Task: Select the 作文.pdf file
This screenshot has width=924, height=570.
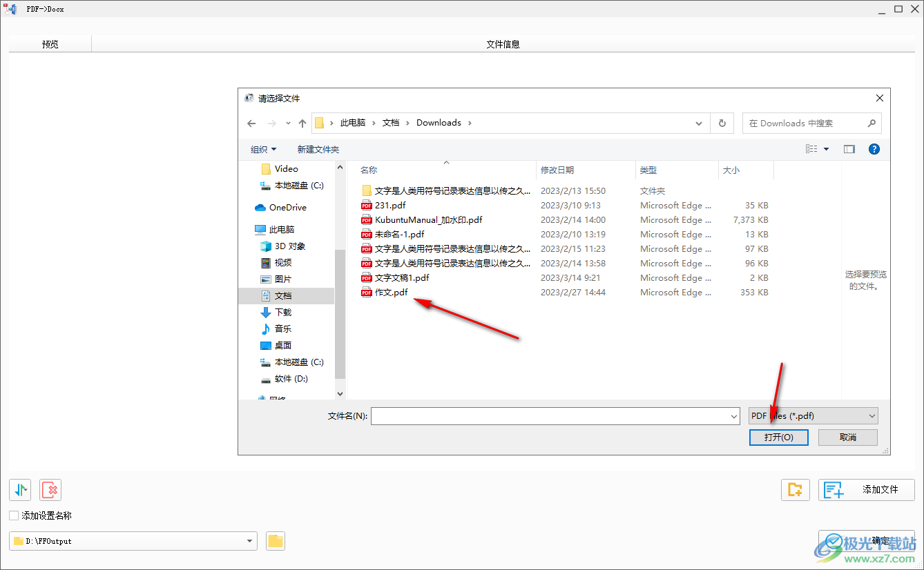Action: tap(384, 292)
